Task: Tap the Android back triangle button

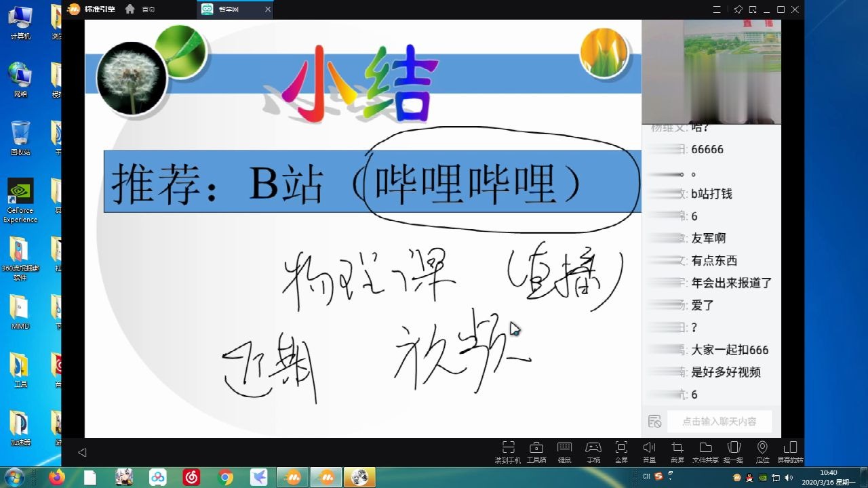Action: coord(82,452)
